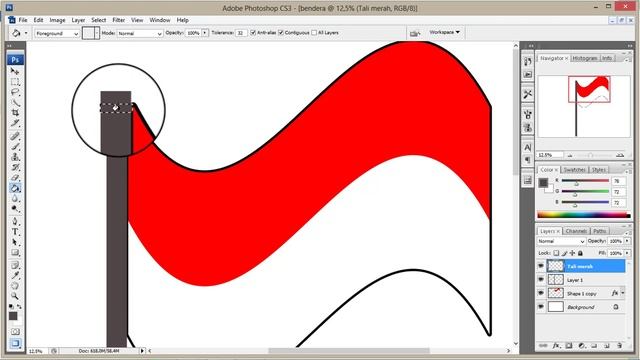Image resolution: width=640 pixels, height=360 pixels.
Task: Click the Navigator preview thumbnail
Action: pos(584,106)
